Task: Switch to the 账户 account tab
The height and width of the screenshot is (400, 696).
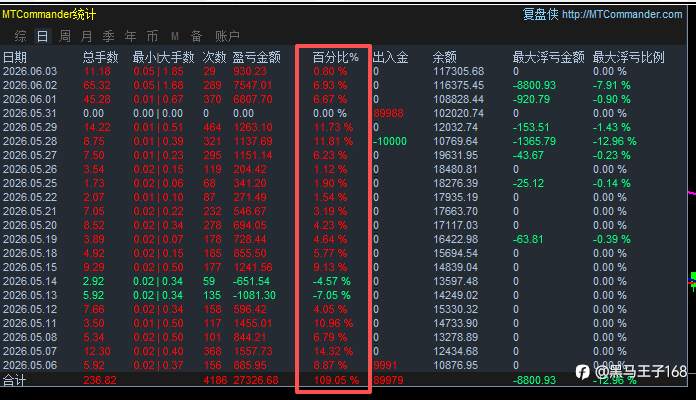Action: (227, 36)
